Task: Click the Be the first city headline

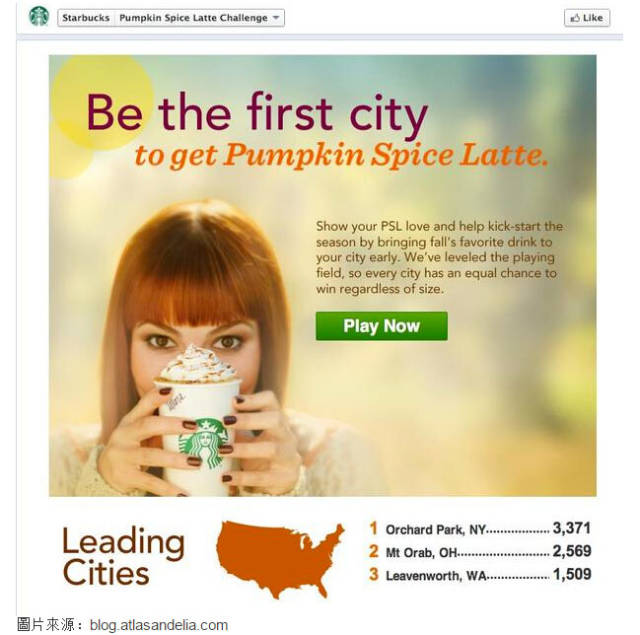Action: (x=257, y=113)
